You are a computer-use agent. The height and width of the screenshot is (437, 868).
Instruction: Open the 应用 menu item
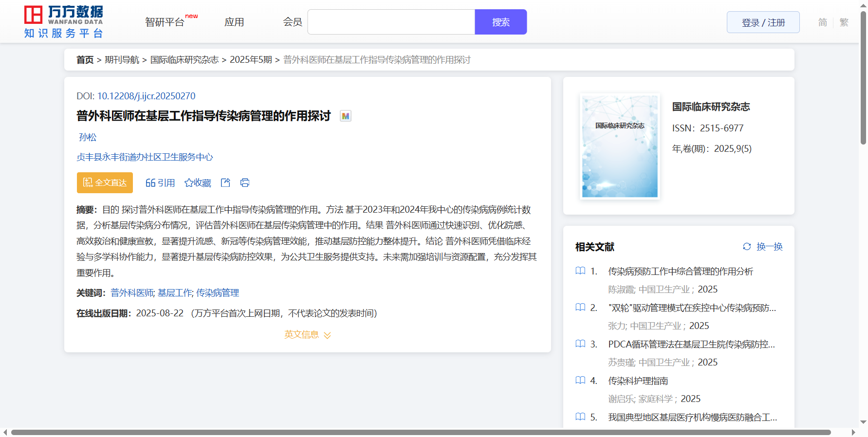[x=234, y=22]
